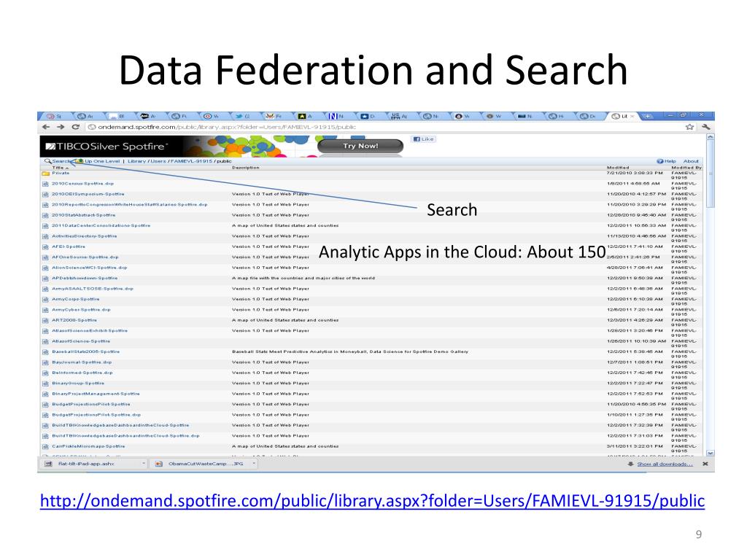This screenshot has height=560, width=747.
Task: Sort by the Description column header
Action: (246, 168)
